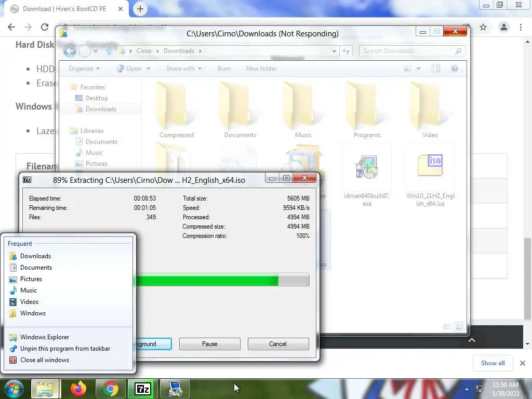
Task: Click Downloads in the address breadcrumb
Action: 179,51
